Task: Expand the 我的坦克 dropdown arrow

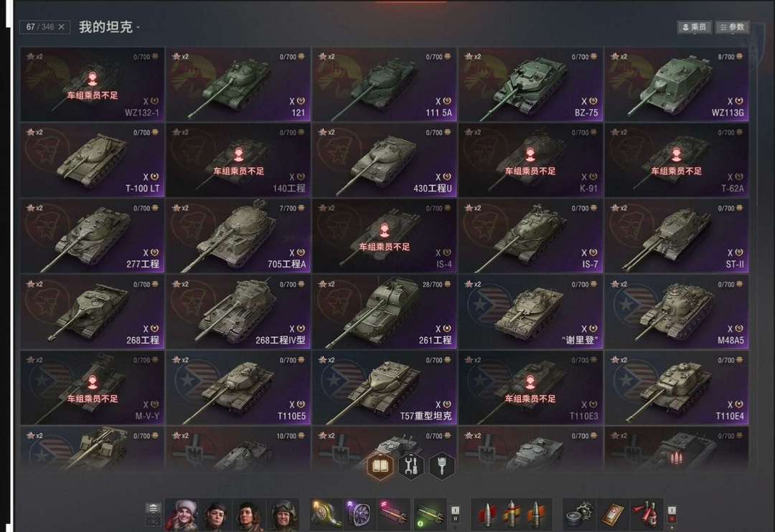Action: click(x=138, y=28)
